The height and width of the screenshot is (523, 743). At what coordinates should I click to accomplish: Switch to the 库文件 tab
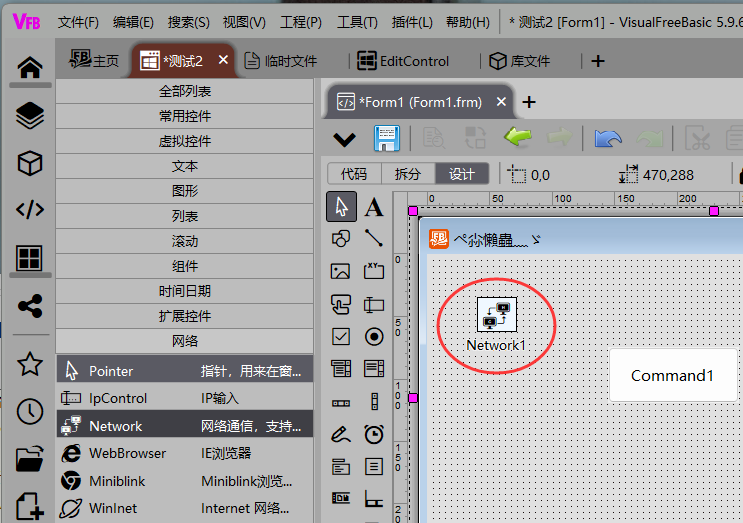519,61
